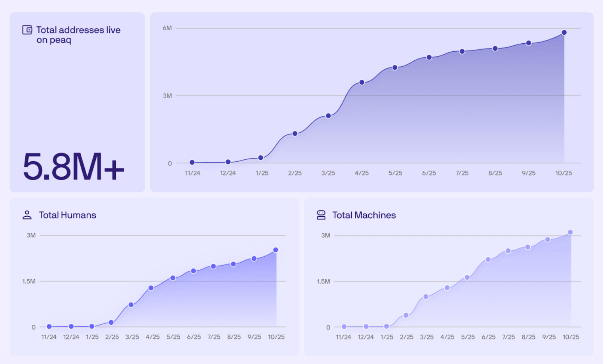Select the 4/25 data point on addresses chart
The image size is (603, 364).
tap(362, 82)
